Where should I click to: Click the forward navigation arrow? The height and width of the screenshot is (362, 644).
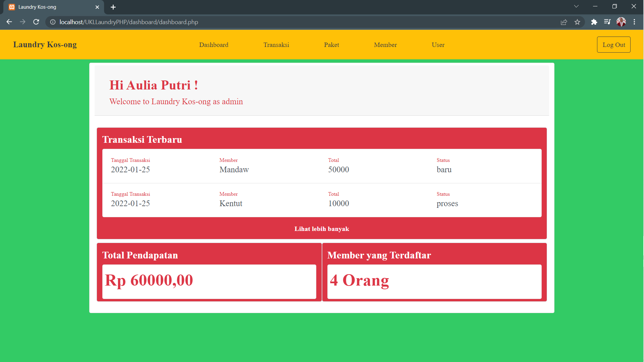pyautogui.click(x=22, y=22)
